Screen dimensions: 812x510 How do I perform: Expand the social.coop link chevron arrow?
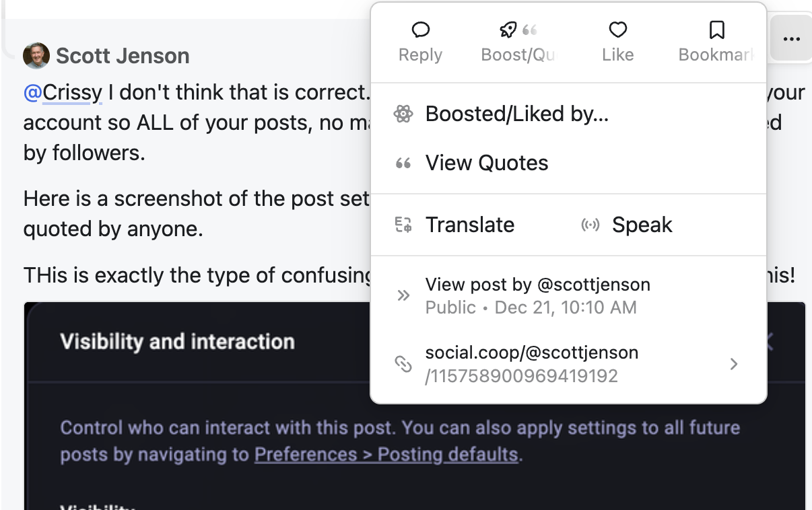734,364
